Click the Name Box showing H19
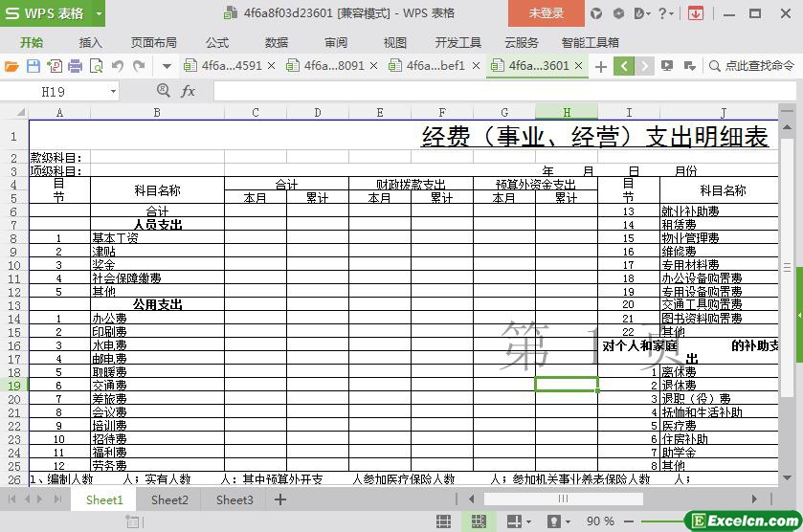The image size is (803, 532). (54, 92)
